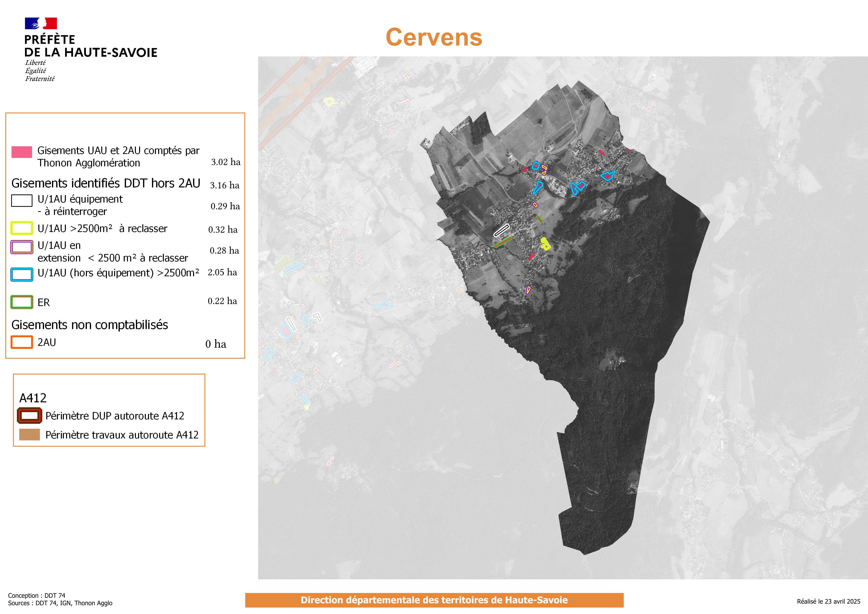This screenshot has width=868, height=614.
Task: Click the orange 2AU legend box
Action: pos(22,342)
